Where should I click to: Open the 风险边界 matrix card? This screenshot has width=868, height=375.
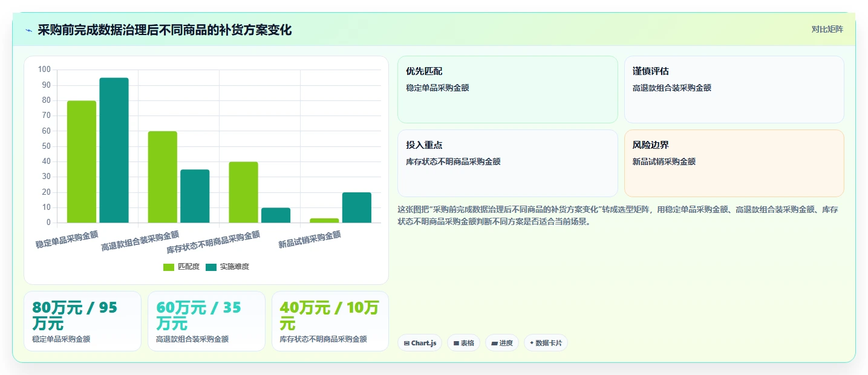pyautogui.click(x=734, y=163)
